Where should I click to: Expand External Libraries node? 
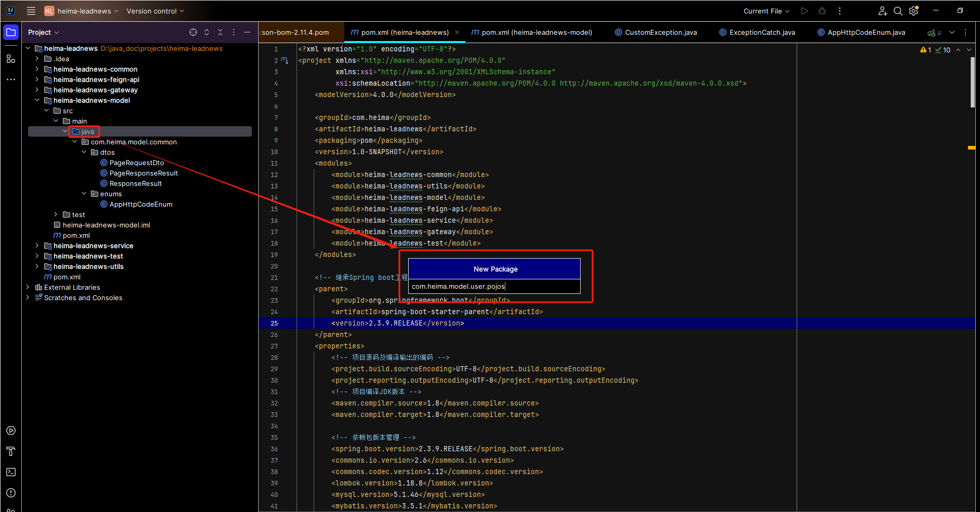point(28,287)
